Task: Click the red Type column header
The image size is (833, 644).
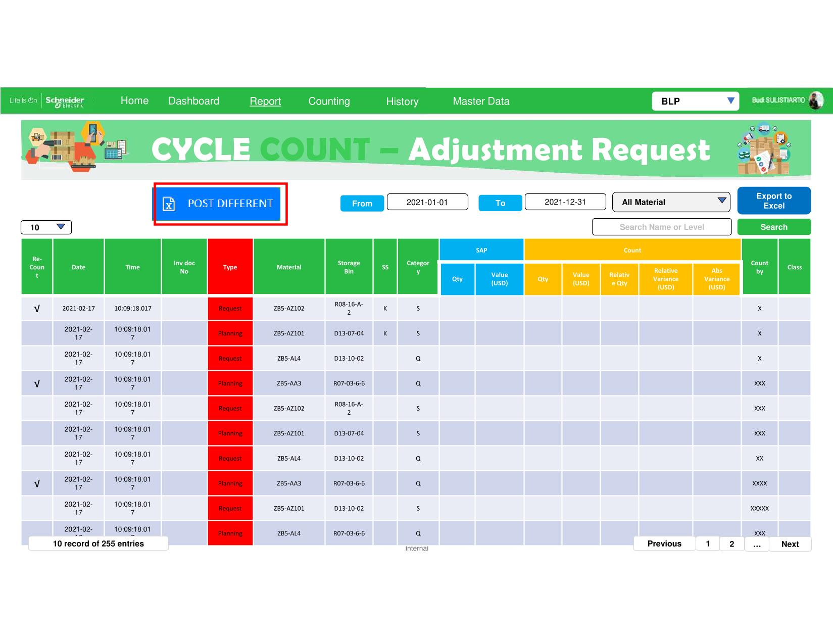Action: coord(230,267)
